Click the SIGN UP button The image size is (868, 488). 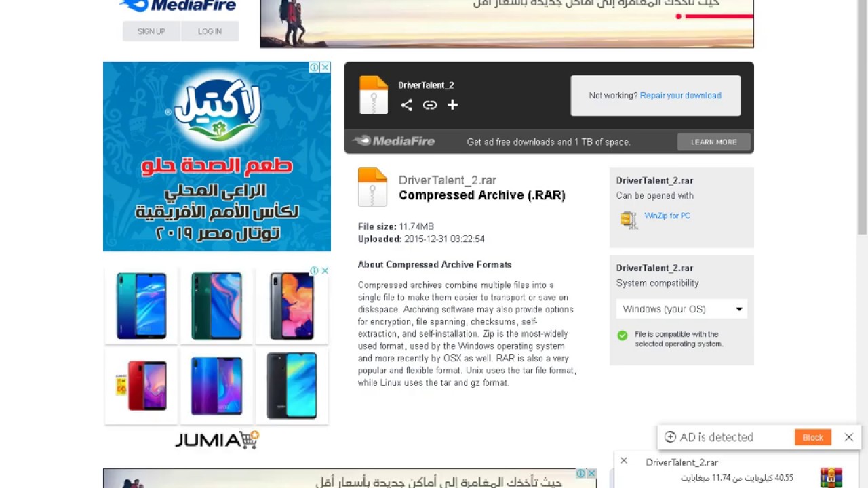tap(151, 31)
